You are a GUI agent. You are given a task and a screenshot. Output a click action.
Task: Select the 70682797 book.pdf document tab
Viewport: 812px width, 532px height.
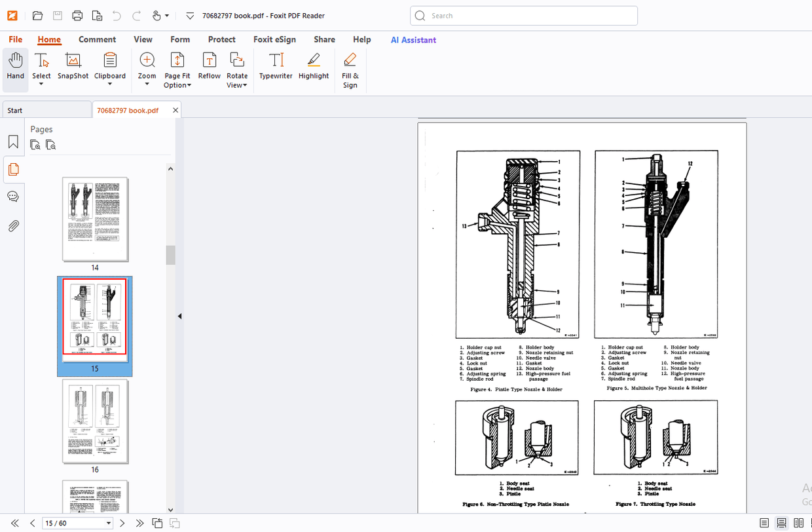point(128,110)
